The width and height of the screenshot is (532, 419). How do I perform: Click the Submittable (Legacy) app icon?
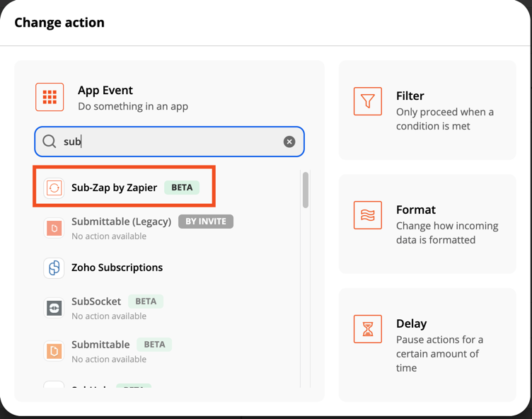pyautogui.click(x=54, y=228)
